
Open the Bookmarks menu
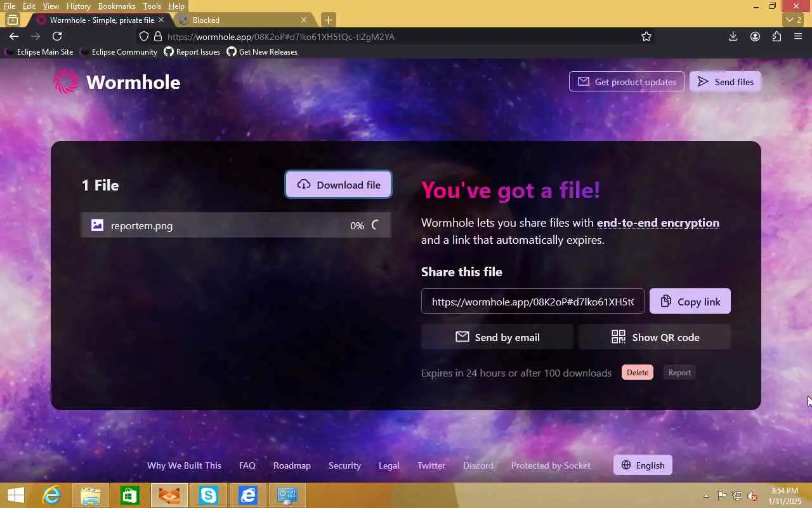(117, 6)
